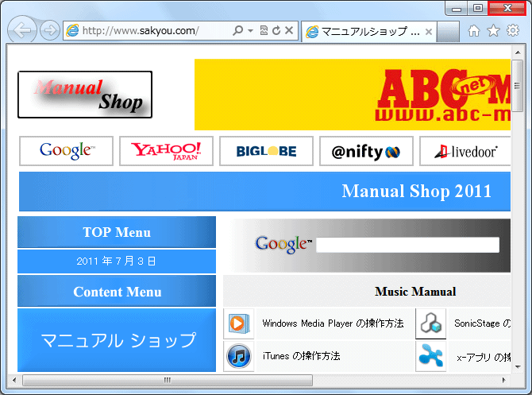
Task: Toggle the Compatibility View icon
Action: 264,31
